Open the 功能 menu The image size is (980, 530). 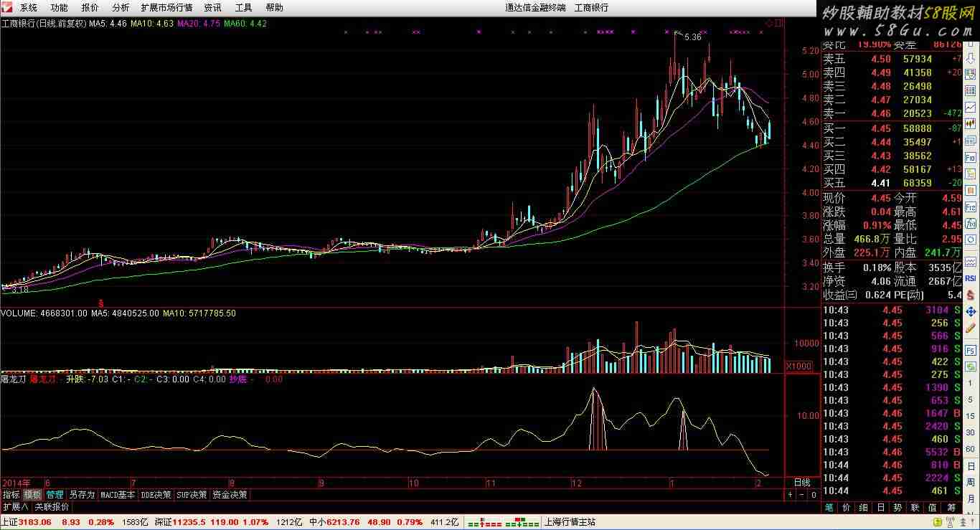pos(60,7)
